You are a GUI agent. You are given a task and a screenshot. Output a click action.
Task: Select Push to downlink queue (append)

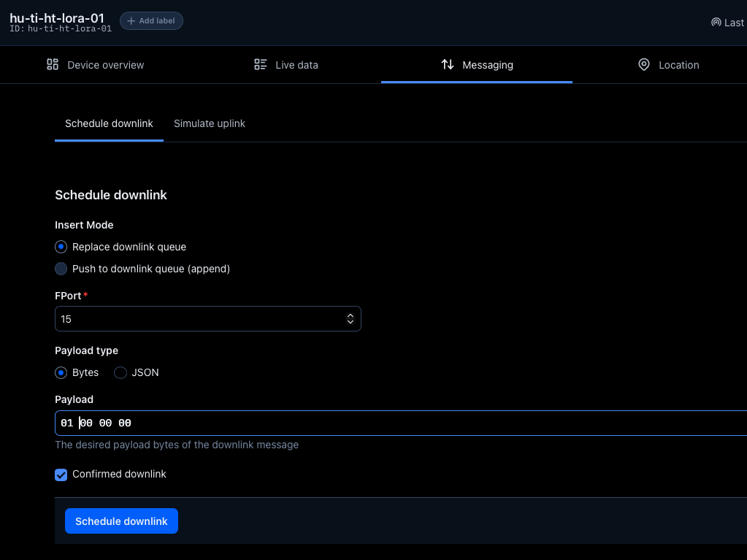(61, 269)
